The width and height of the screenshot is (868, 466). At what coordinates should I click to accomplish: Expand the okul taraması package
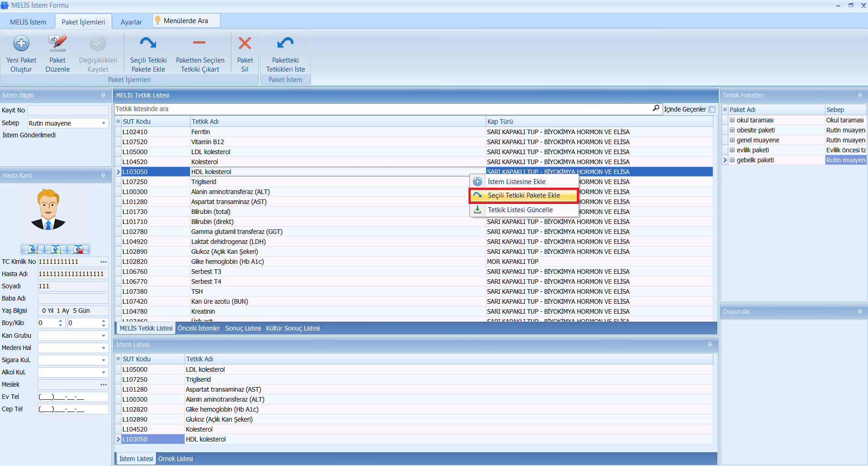pyautogui.click(x=732, y=120)
